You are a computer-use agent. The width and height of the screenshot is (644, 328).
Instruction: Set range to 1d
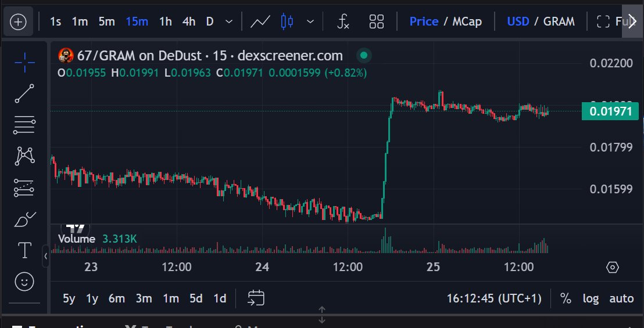click(x=220, y=298)
